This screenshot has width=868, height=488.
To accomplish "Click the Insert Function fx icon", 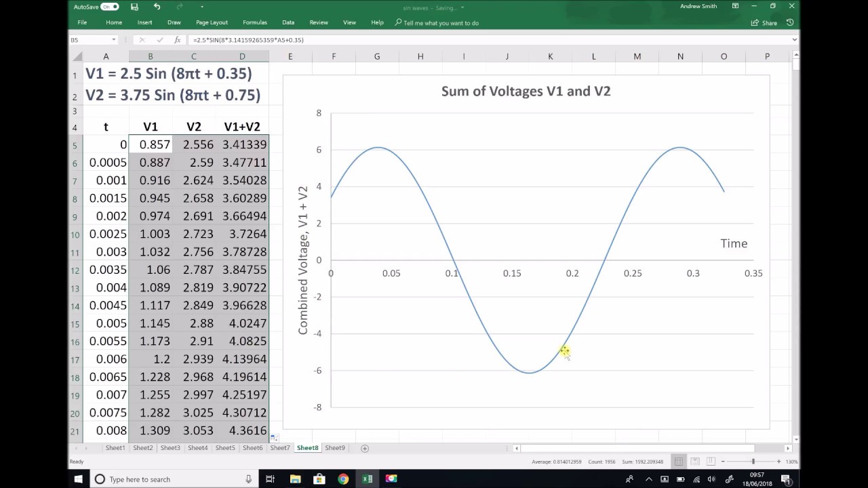I will coord(177,40).
